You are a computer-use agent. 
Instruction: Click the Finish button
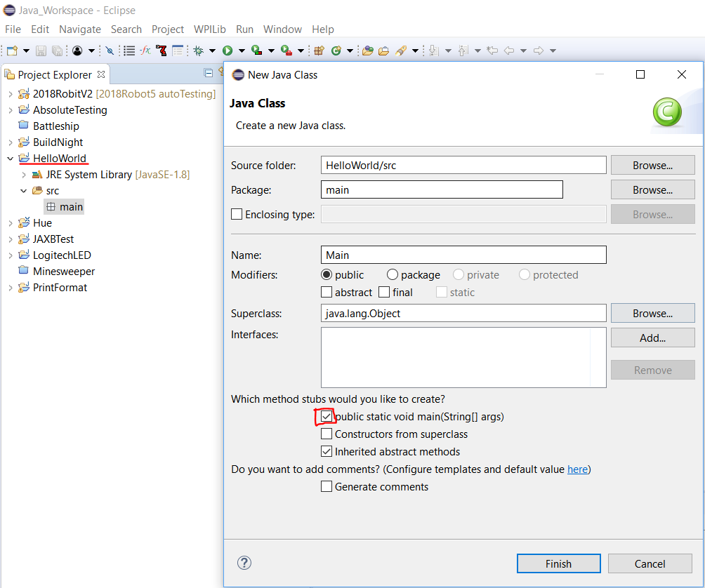click(558, 563)
